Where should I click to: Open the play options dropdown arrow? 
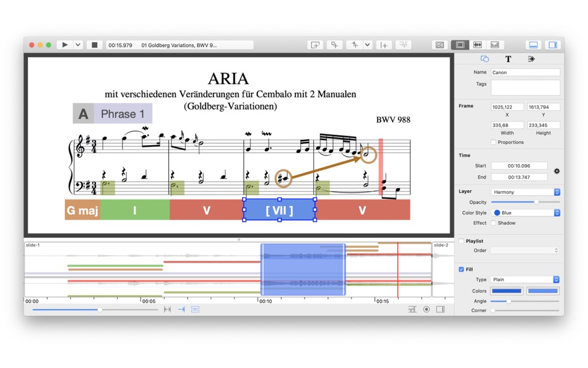tap(78, 45)
